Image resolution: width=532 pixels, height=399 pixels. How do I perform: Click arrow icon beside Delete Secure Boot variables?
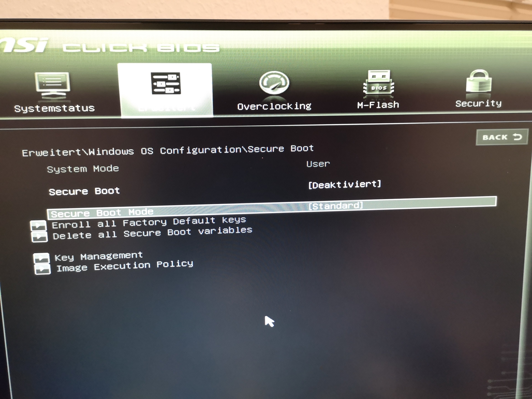(39, 237)
